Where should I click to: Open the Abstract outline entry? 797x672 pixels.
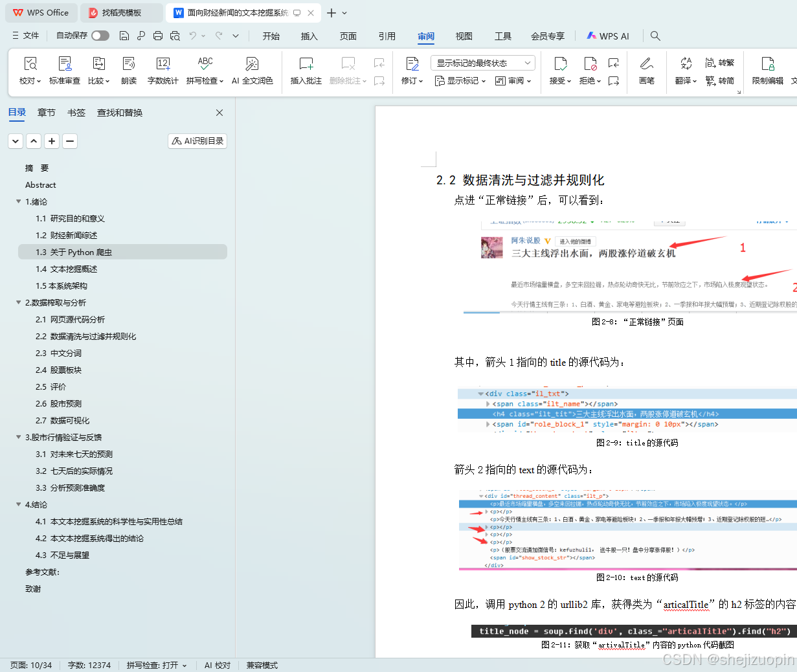pyautogui.click(x=40, y=185)
